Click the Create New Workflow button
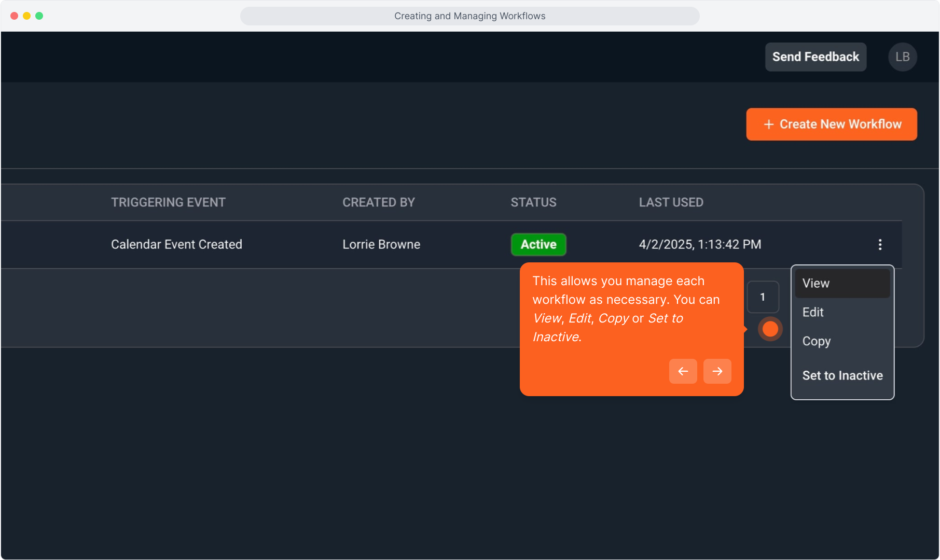 point(831,124)
